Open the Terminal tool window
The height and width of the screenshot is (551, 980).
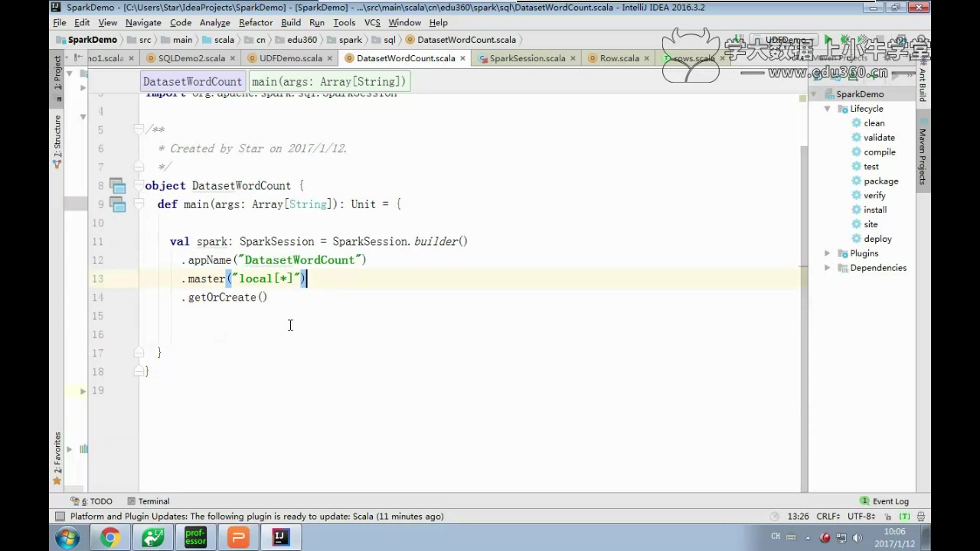click(148, 501)
